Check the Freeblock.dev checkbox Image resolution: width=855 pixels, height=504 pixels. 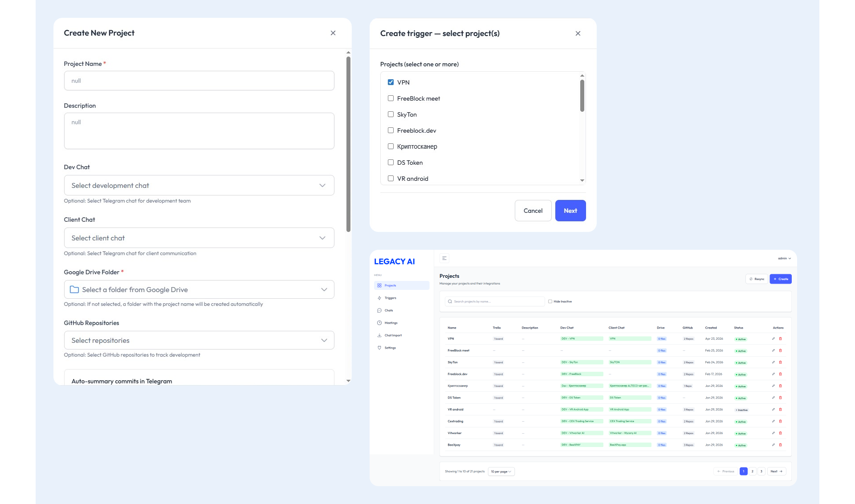(391, 130)
